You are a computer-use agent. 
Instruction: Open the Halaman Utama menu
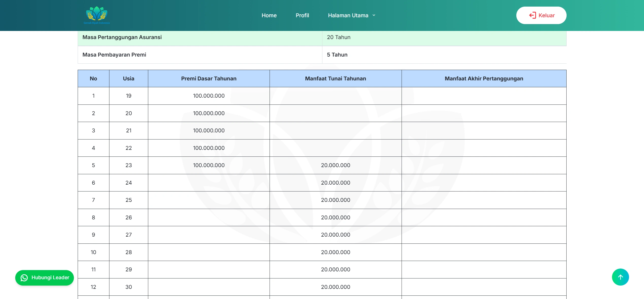(348, 15)
